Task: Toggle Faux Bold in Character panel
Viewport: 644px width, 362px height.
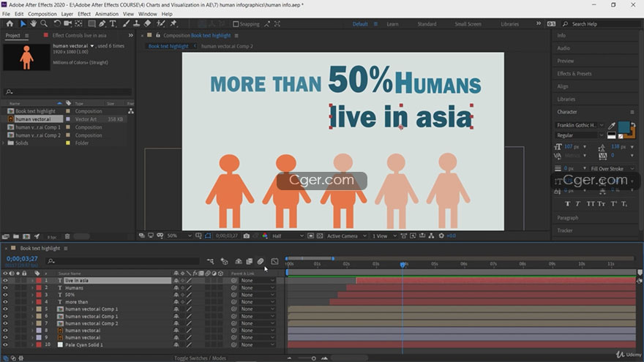Action: click(568, 203)
